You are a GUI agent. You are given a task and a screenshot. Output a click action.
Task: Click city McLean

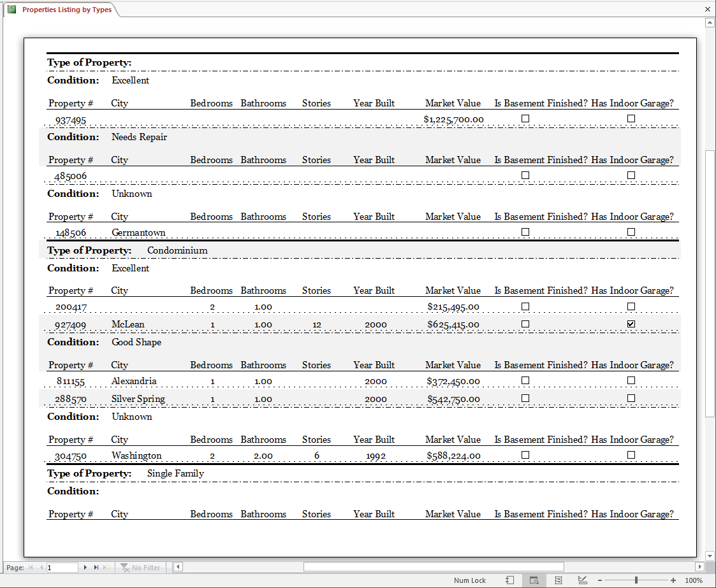[x=128, y=324]
